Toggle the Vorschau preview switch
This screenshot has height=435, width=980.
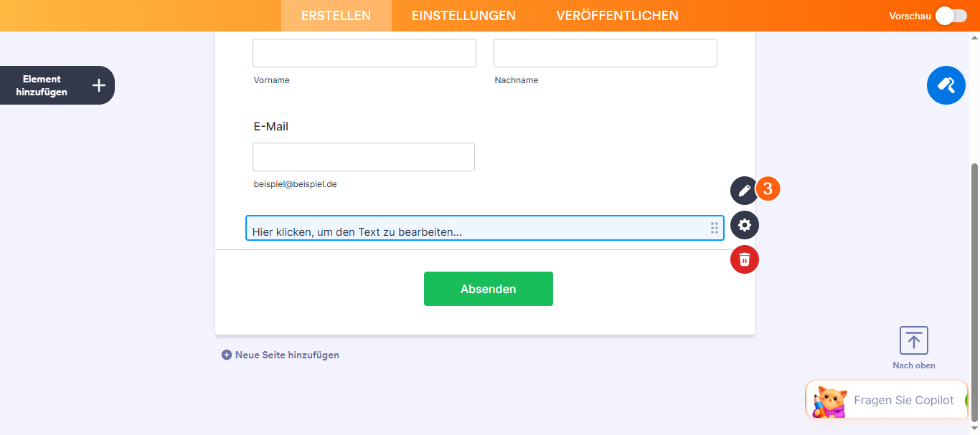(x=951, y=16)
